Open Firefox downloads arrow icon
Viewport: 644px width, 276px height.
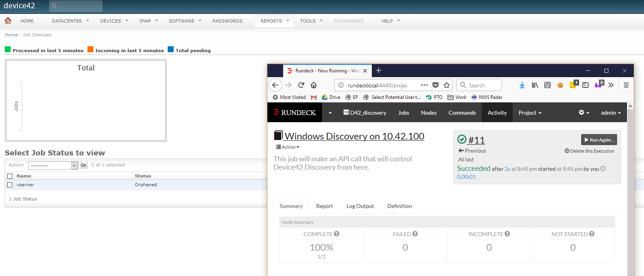tap(522, 85)
